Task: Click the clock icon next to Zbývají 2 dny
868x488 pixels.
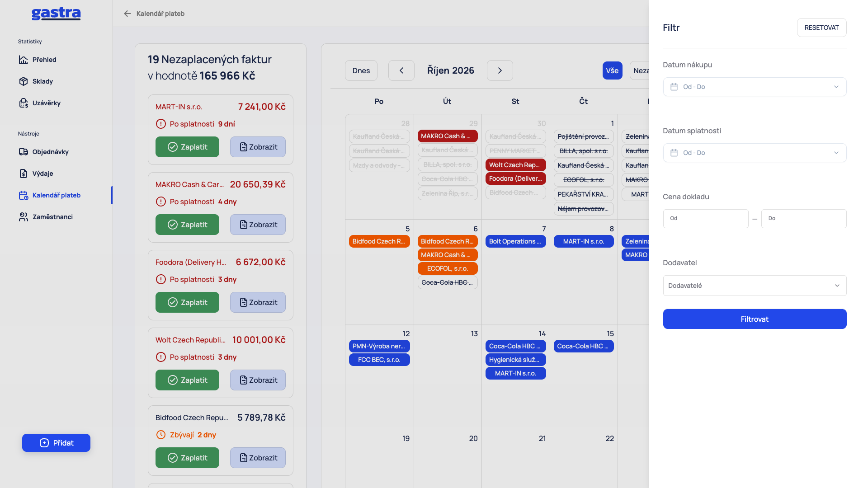Action: click(161, 435)
